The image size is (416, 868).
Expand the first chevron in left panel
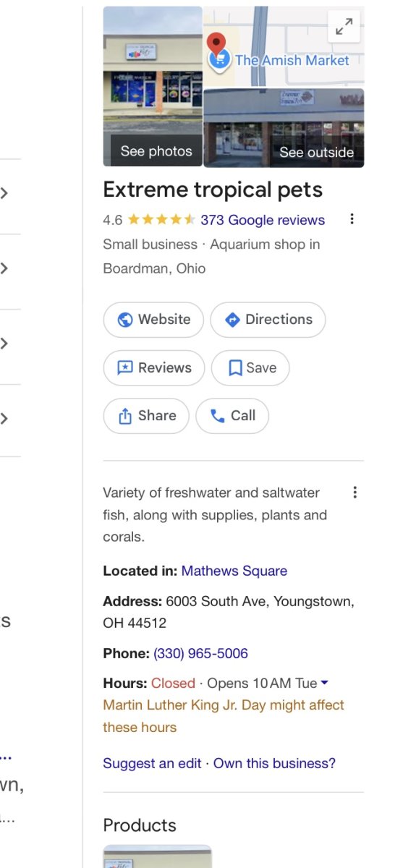point(4,193)
